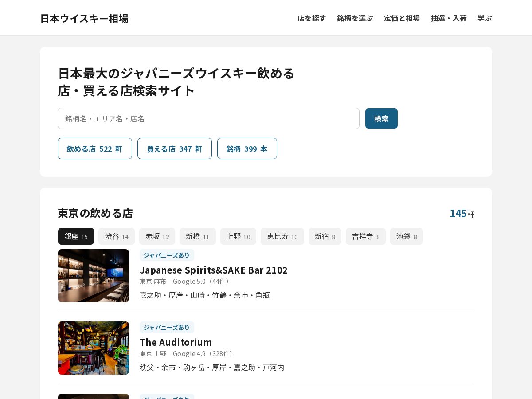The height and width of the screenshot is (399, 532).
Task: Switch to the 池袋 area tab
Action: (407, 236)
